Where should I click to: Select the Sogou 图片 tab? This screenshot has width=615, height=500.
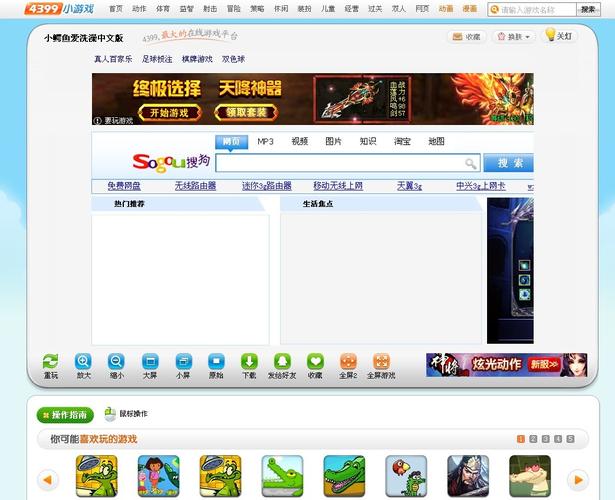pyautogui.click(x=333, y=142)
